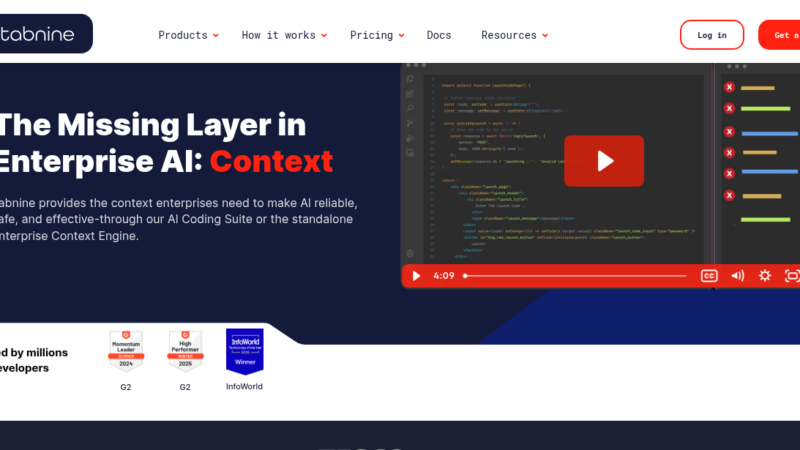The image size is (800, 450).
Task: Click the red Get a demo button
Action: tap(779, 35)
